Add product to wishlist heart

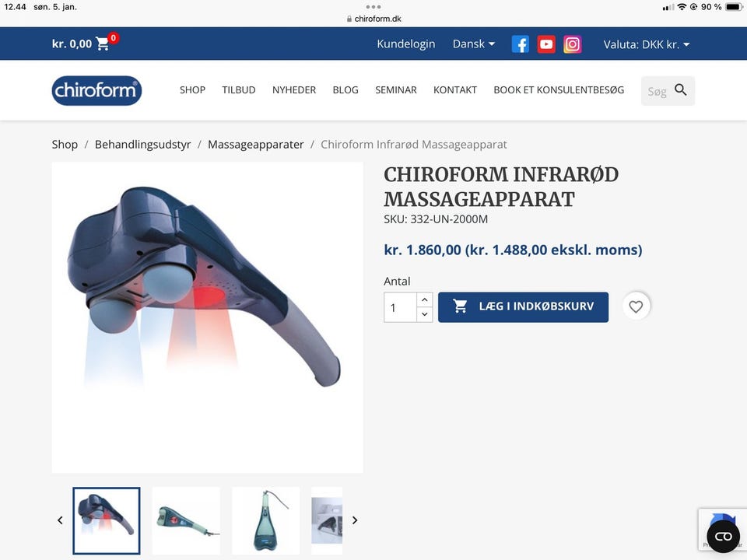pos(636,306)
